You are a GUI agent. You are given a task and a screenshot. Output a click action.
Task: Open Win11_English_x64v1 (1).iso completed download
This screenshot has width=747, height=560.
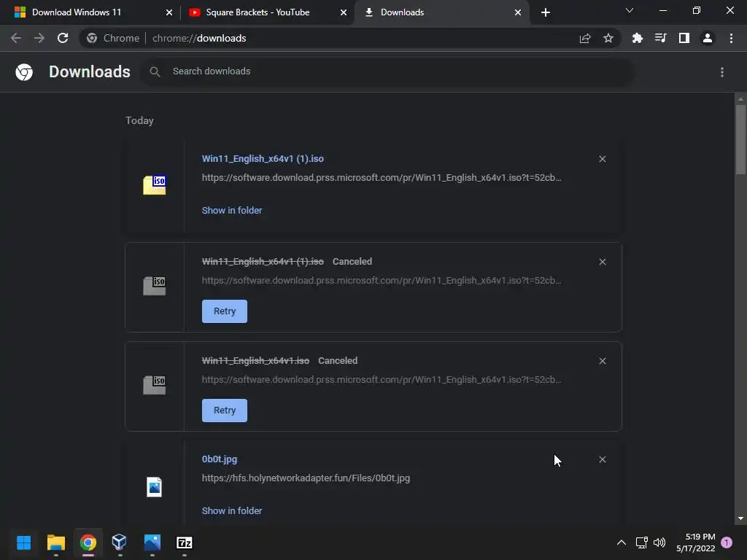click(263, 158)
